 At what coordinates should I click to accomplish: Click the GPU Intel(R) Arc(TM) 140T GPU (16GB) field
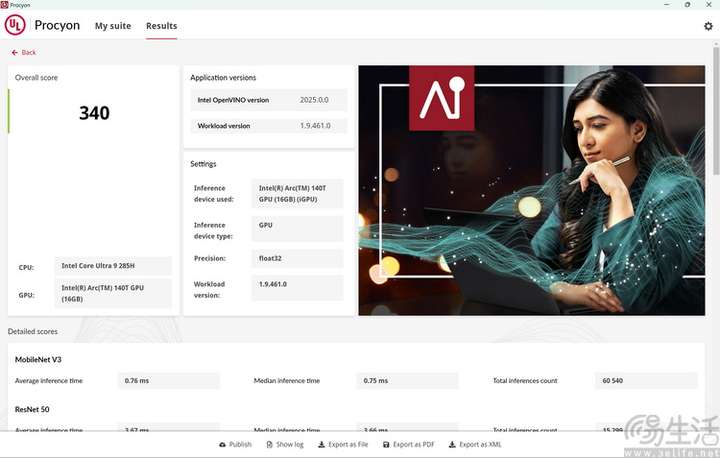tap(113, 293)
